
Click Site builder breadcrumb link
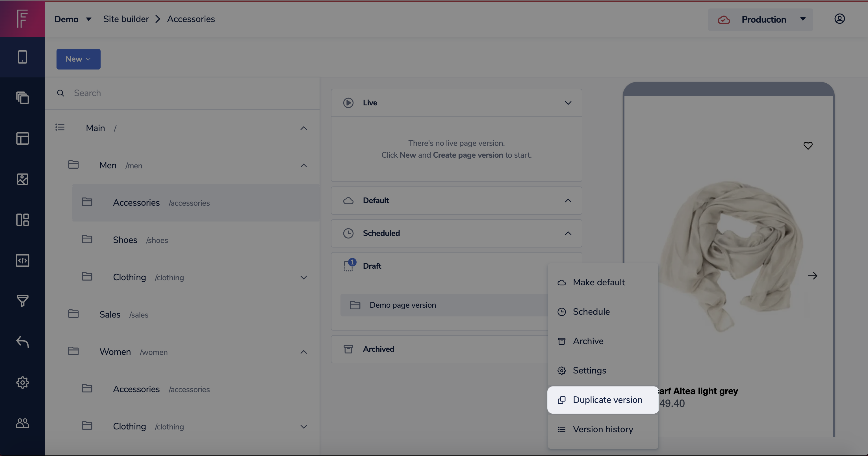(x=126, y=19)
